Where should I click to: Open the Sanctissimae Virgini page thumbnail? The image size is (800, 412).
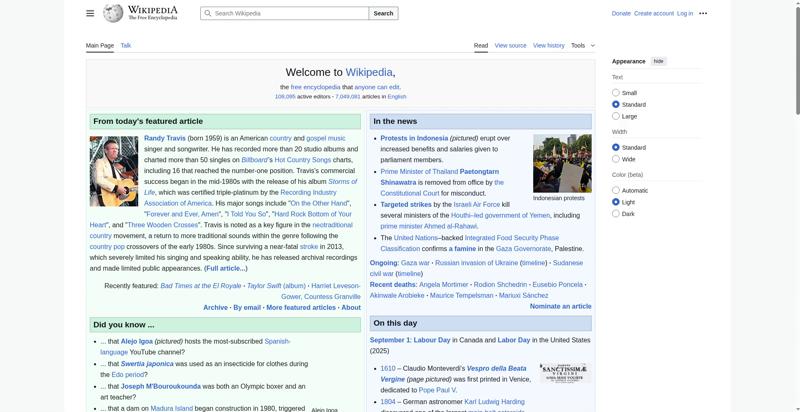[x=565, y=373]
